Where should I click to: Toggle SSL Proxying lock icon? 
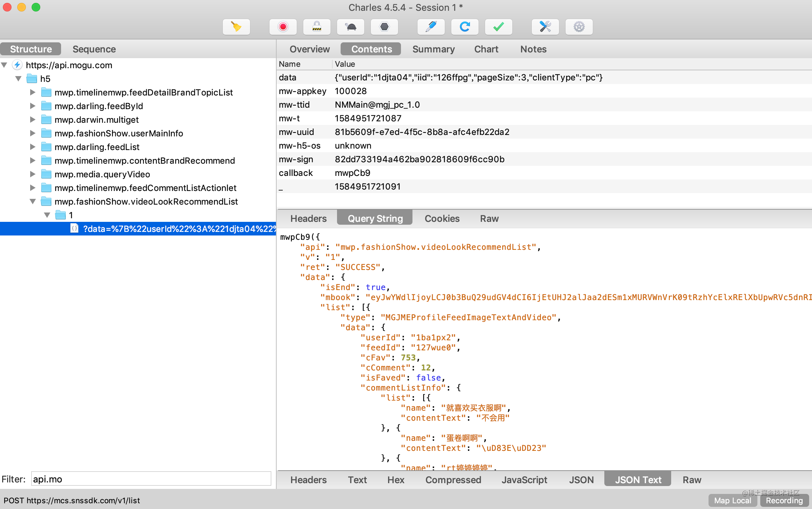click(x=317, y=27)
